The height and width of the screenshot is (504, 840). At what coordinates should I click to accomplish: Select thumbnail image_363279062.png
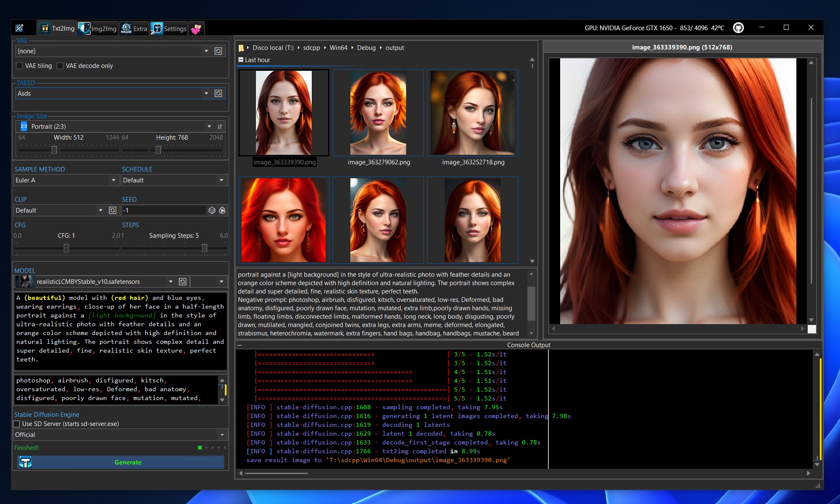[378, 113]
